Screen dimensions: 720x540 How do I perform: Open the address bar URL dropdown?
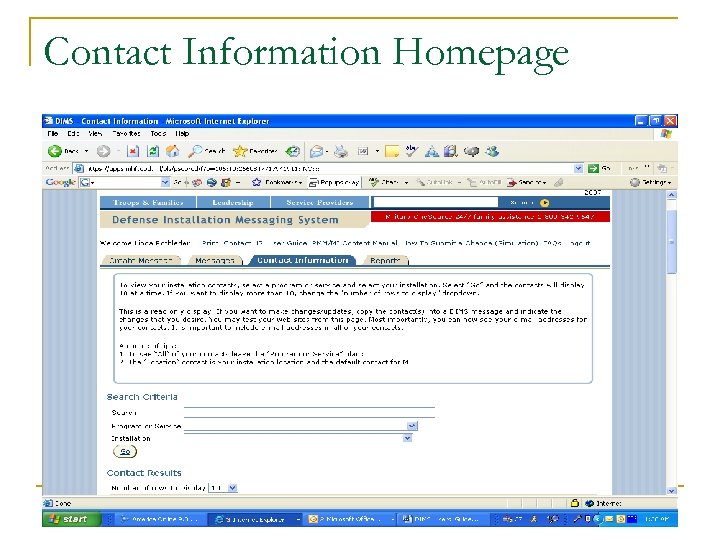click(579, 169)
